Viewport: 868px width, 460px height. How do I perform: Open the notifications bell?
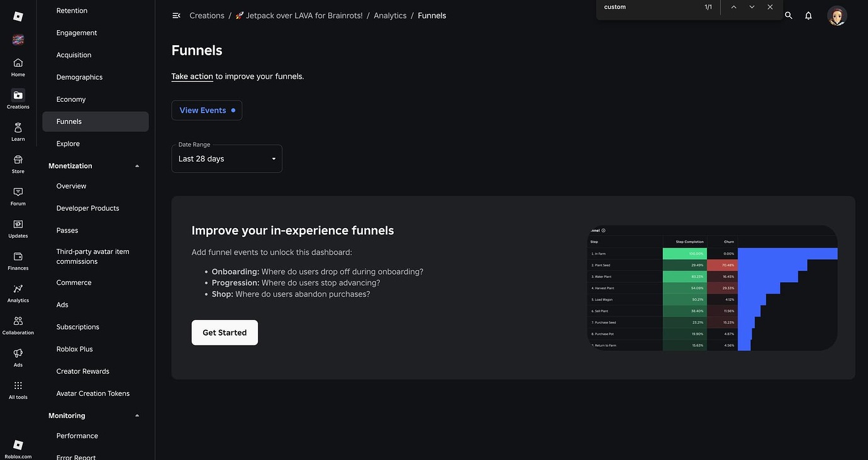(x=809, y=16)
